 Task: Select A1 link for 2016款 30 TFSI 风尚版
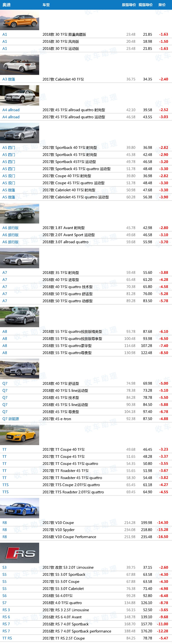click(5, 41)
